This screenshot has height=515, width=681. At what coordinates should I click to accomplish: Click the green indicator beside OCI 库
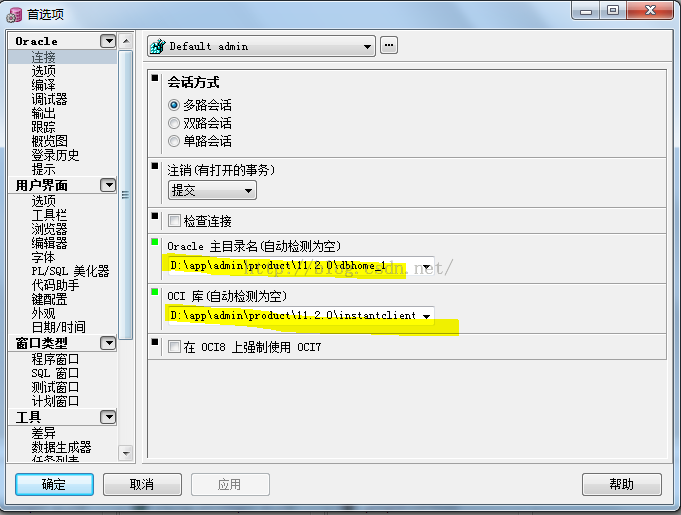155,292
